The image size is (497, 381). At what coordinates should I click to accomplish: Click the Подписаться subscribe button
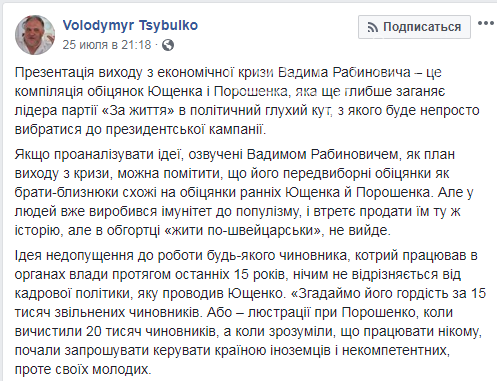(x=414, y=27)
